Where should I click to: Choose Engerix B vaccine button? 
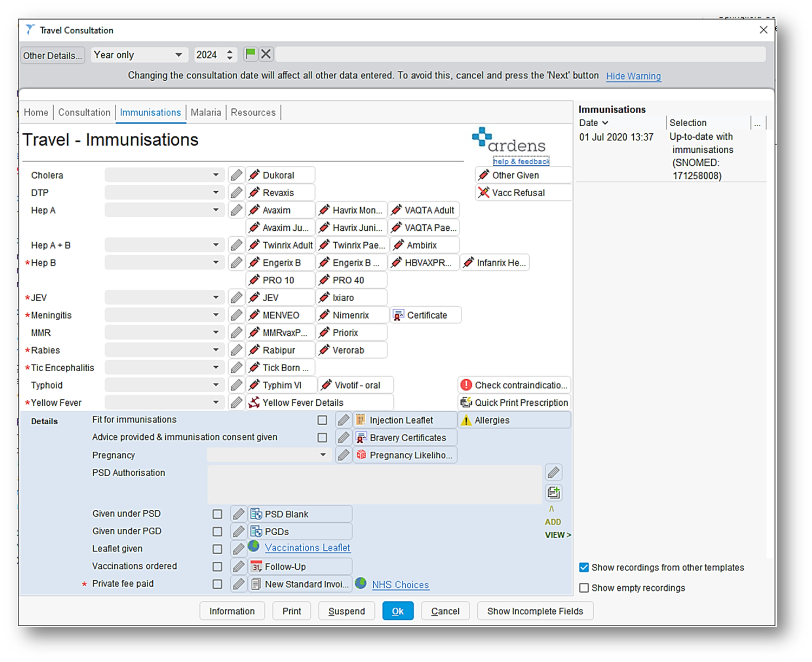coord(280,263)
